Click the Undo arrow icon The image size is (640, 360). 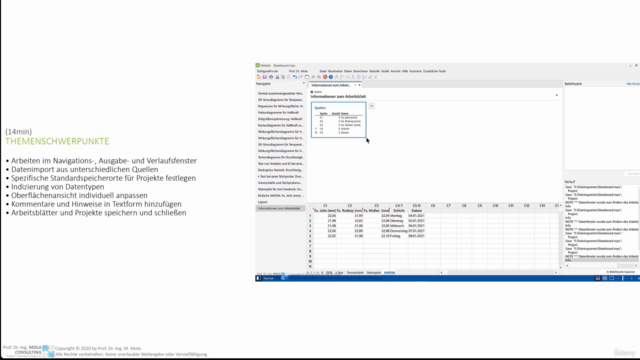295,77
